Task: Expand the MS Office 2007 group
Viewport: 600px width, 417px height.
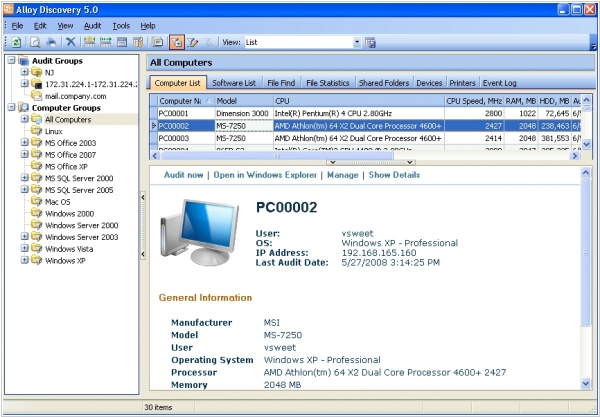Action: pos(25,154)
